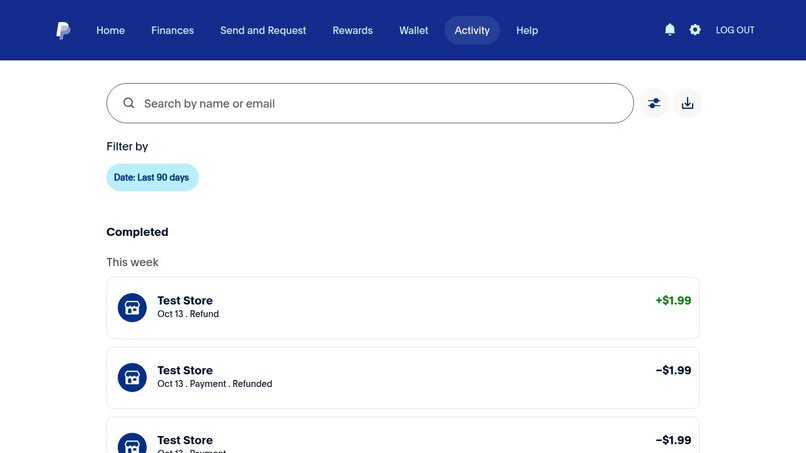Click the Oct 13 . Payment . Refunded text
The image size is (806, 453).
click(215, 384)
